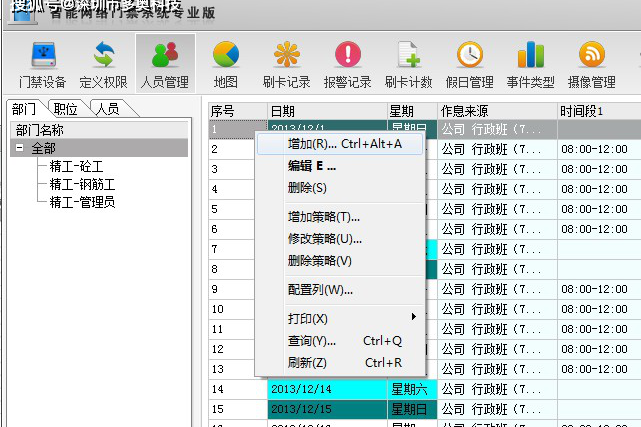Open the 地图 pie-chart icon
This screenshot has height=427, width=641.
point(226,64)
